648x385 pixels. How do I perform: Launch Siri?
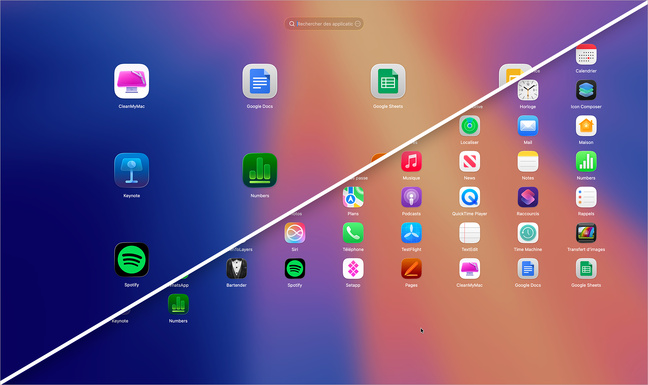click(x=295, y=233)
